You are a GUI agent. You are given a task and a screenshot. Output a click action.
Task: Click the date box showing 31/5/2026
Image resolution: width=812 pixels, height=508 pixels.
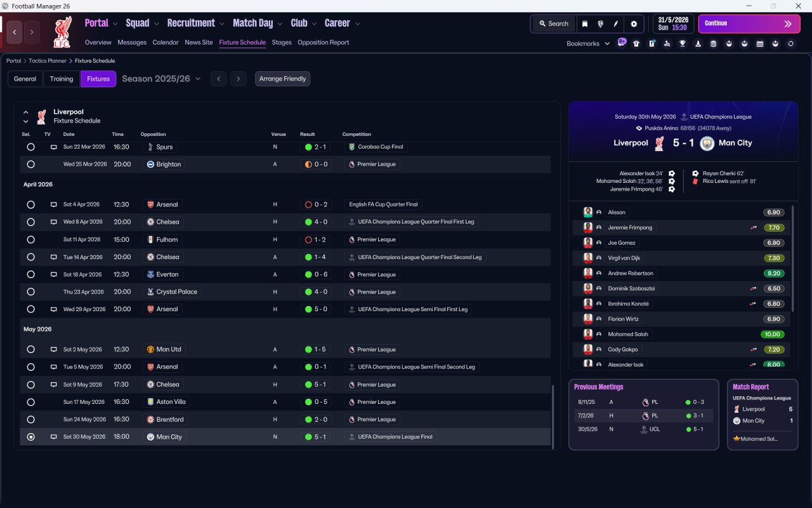pyautogui.click(x=674, y=23)
